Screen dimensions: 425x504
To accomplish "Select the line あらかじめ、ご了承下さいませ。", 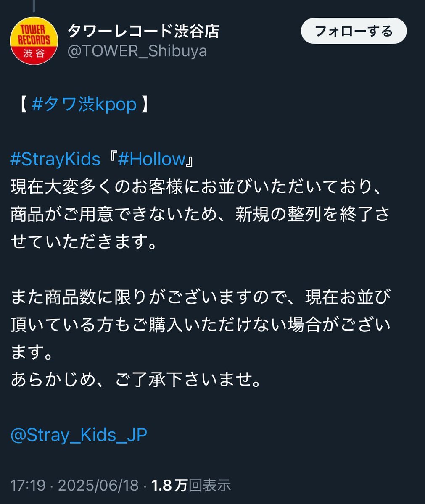I will point(136,380).
